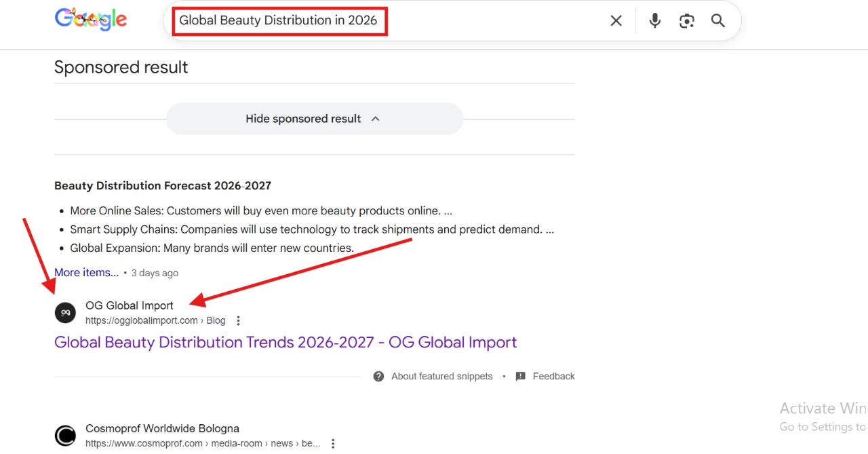Click the About featured snippets text
Screen dimensions: 868x454
click(x=441, y=377)
